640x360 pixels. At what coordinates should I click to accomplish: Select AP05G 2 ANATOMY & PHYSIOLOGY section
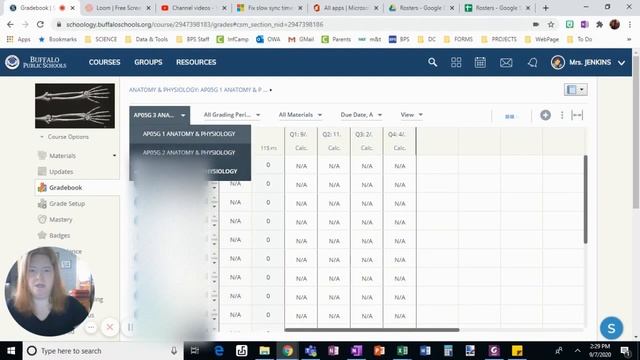[190, 153]
